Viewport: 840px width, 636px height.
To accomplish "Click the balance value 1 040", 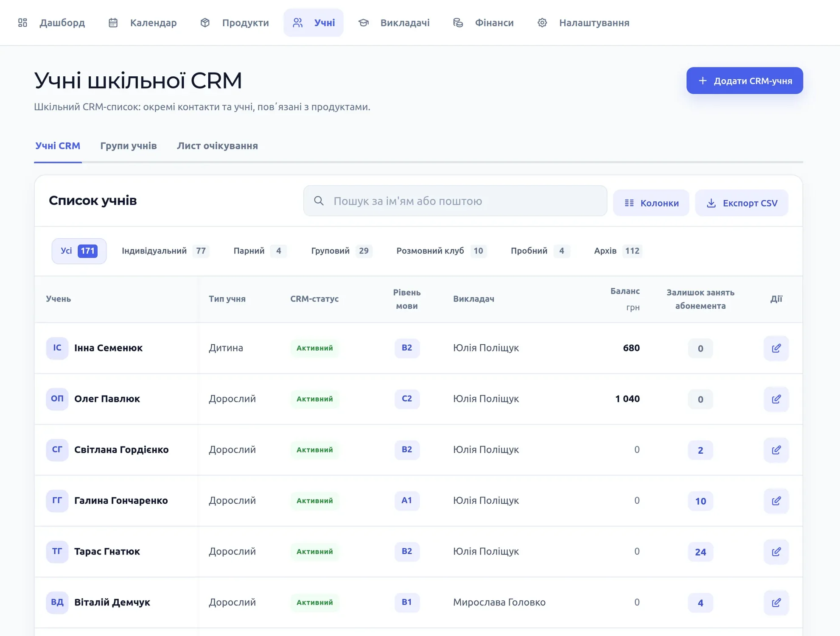I will 627,399.
